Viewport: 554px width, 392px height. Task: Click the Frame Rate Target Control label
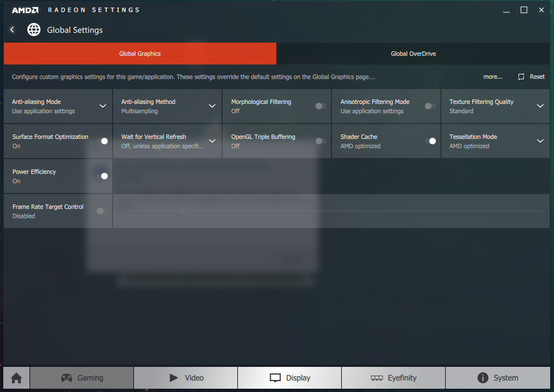point(48,207)
